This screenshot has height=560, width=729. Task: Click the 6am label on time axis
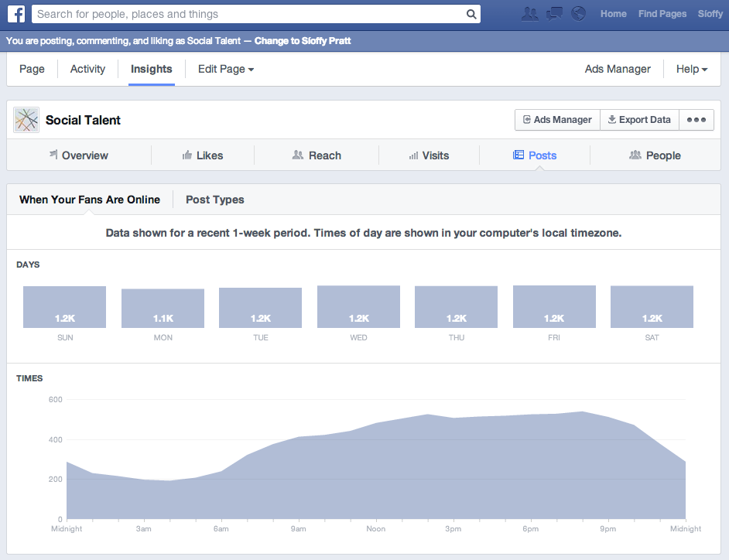221,529
